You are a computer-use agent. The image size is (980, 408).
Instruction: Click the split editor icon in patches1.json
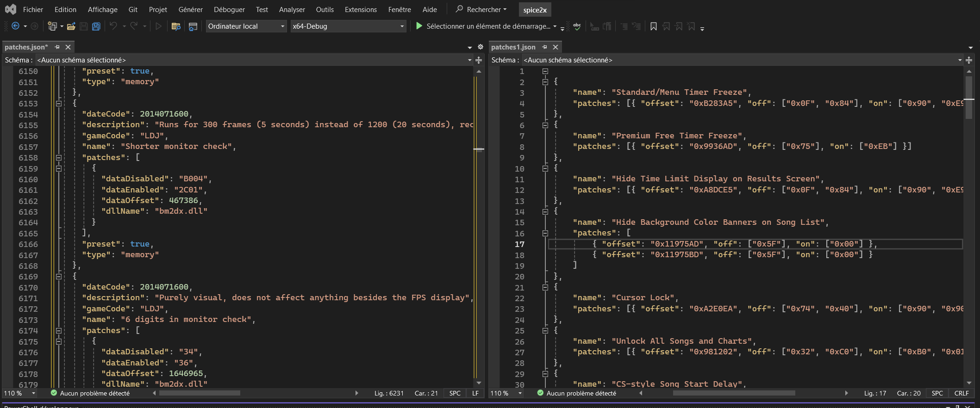click(969, 60)
